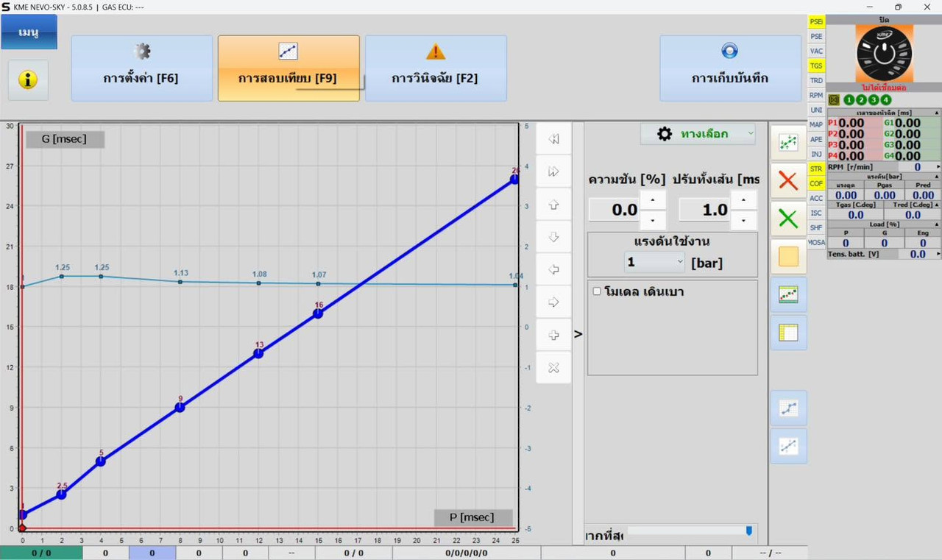Click the straight line graph icon
This screenshot has height=560, width=942.
pos(788,446)
